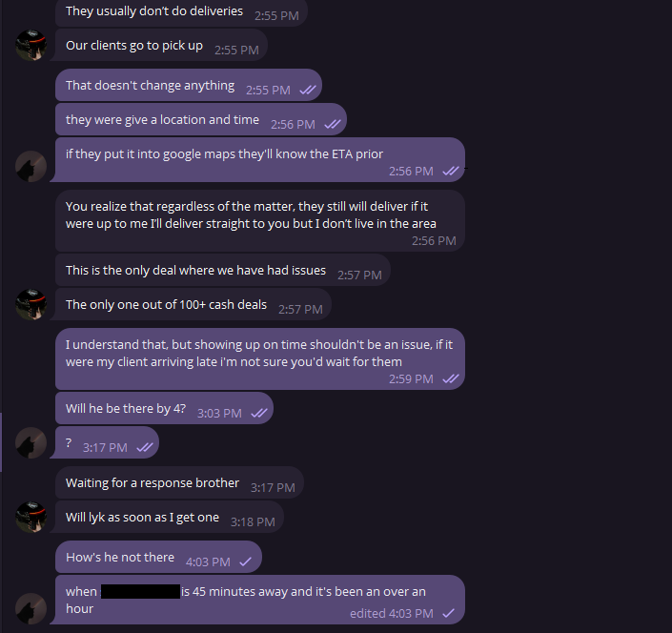Image resolution: width=672 pixels, height=633 pixels.
Task: Click the single checkmark on 'How's he not there'
Action: [245, 562]
